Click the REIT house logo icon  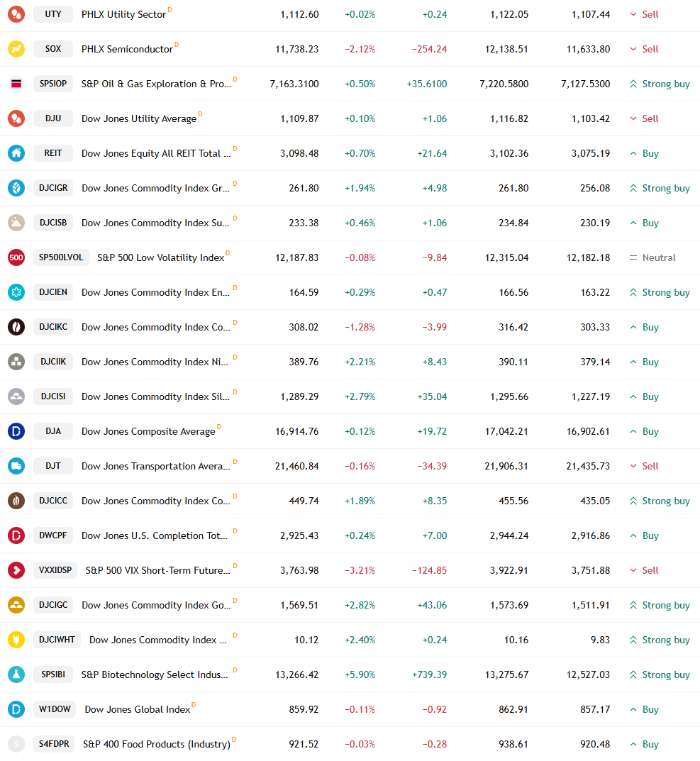pos(16,153)
